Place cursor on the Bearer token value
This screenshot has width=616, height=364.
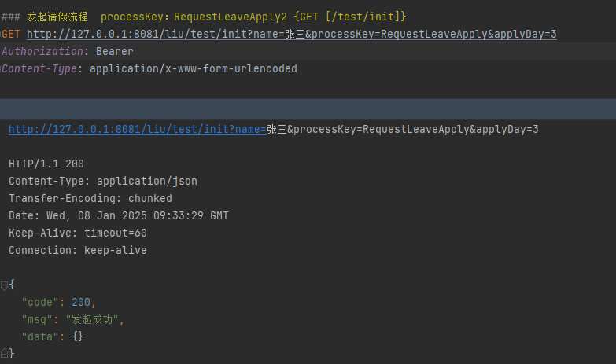tap(115, 51)
